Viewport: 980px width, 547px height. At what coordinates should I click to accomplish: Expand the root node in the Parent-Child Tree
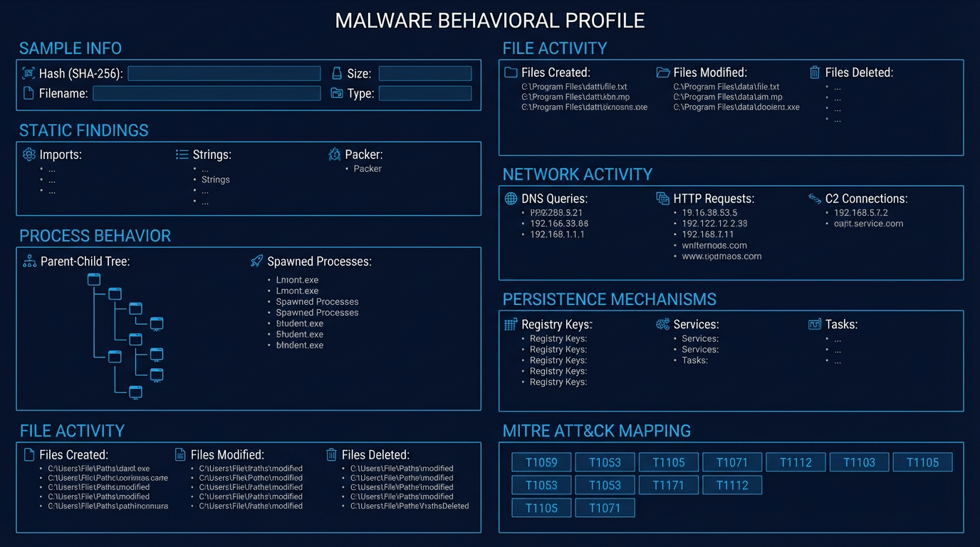[x=93, y=280]
